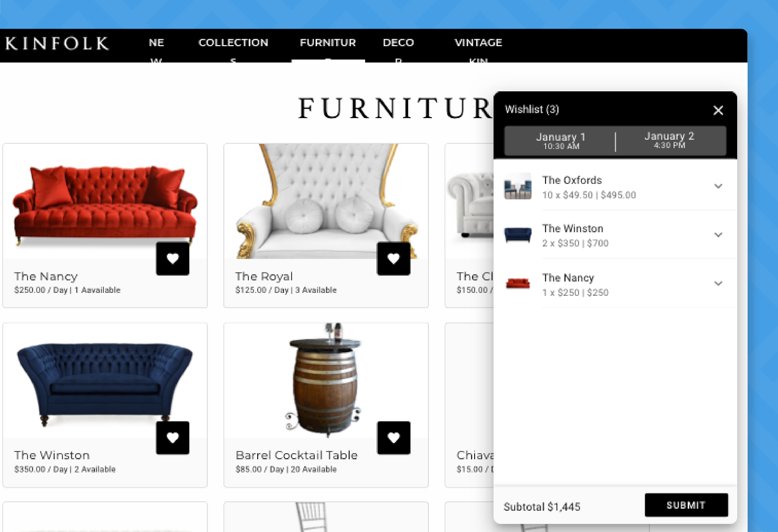Viewport: 778px width, 532px height.
Task: Close the Wishlist panel
Action: pyautogui.click(x=718, y=110)
